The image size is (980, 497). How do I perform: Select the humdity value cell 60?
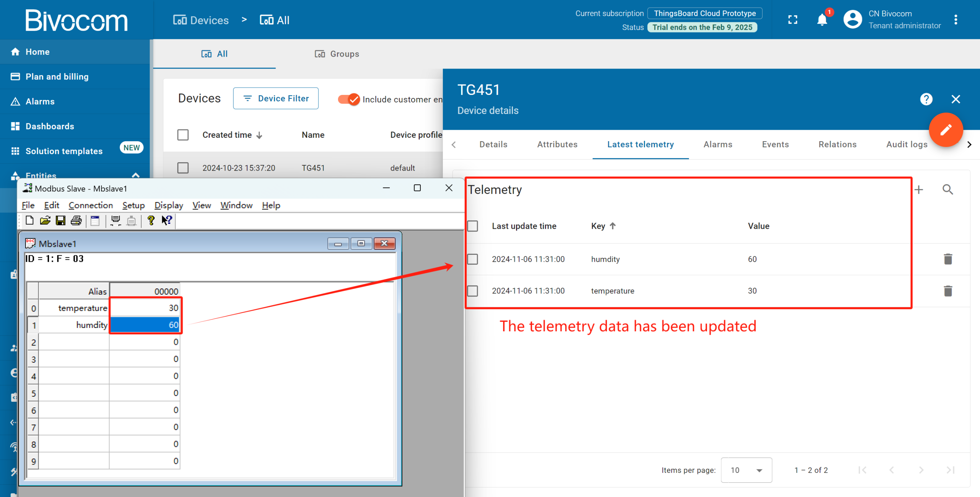click(x=145, y=325)
